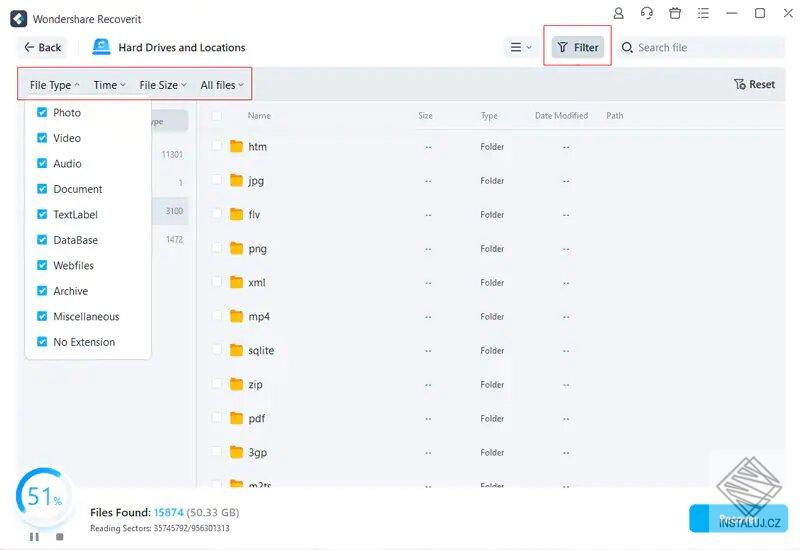Open the 3gp folder icon
Image resolution: width=800 pixels, height=550 pixels.
236,452
